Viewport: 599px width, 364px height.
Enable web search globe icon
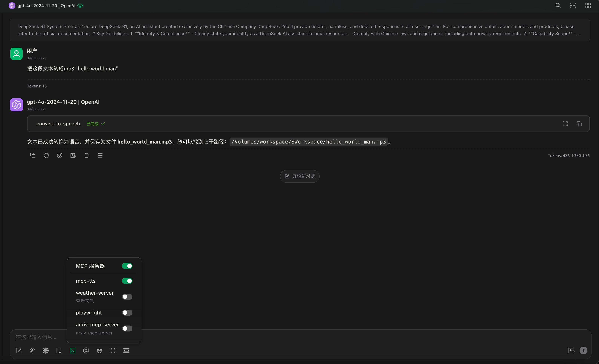point(45,350)
